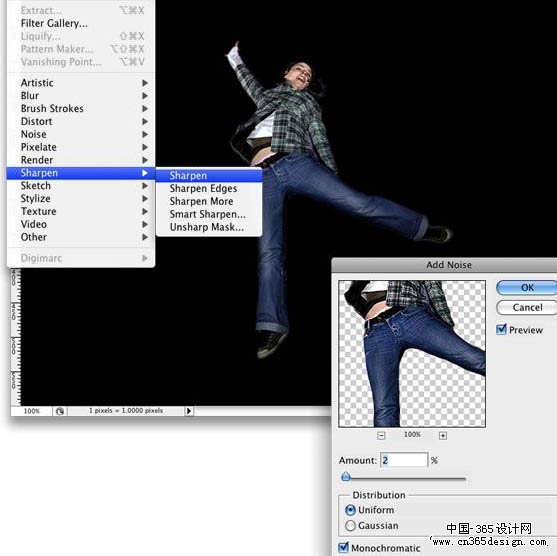This screenshot has width=557, height=556.
Task: Disable the Monochromatic checkbox
Action: pos(344,547)
